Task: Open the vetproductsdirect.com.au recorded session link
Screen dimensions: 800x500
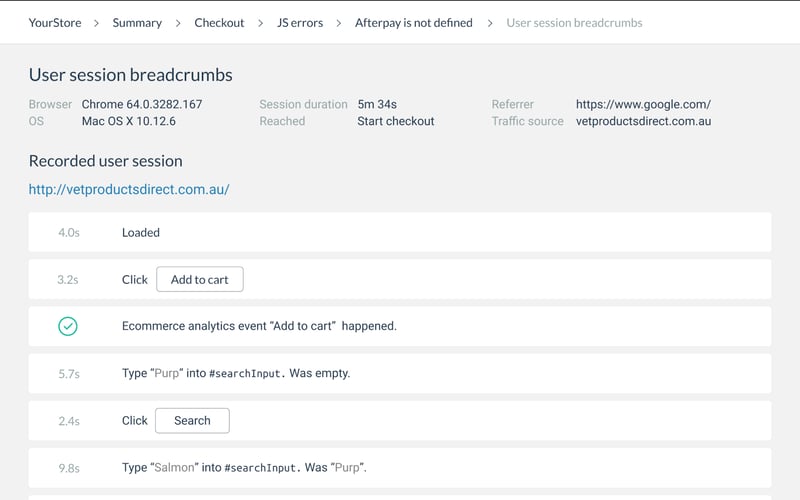Action: [129, 189]
